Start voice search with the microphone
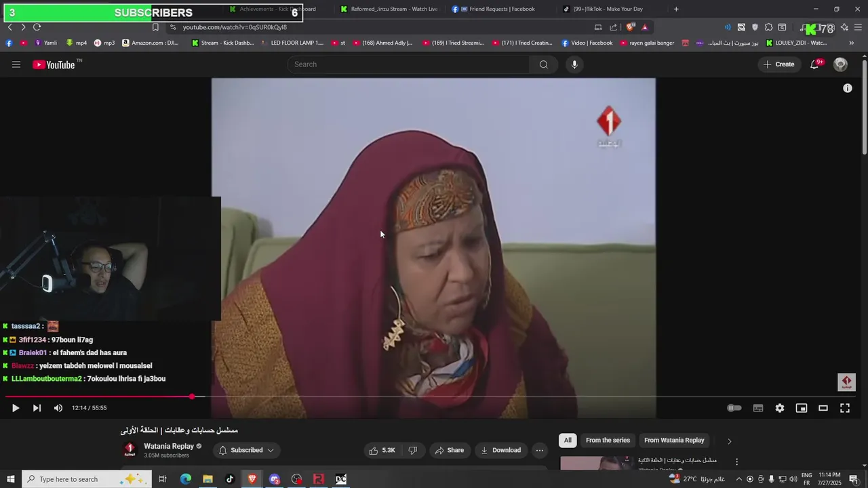 click(574, 64)
